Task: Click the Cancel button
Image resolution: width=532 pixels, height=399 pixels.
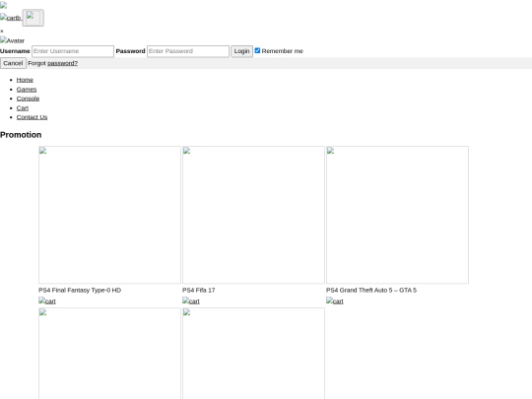Action: [x=13, y=63]
